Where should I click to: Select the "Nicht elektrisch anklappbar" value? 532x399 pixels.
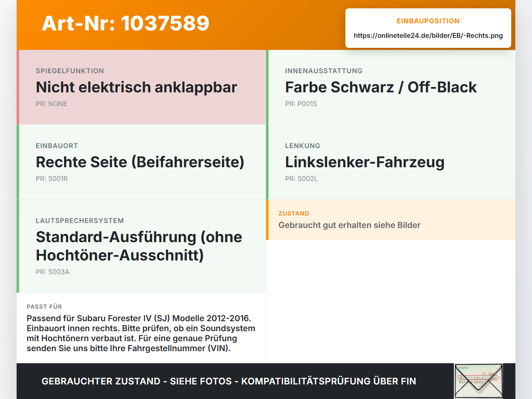[136, 87]
